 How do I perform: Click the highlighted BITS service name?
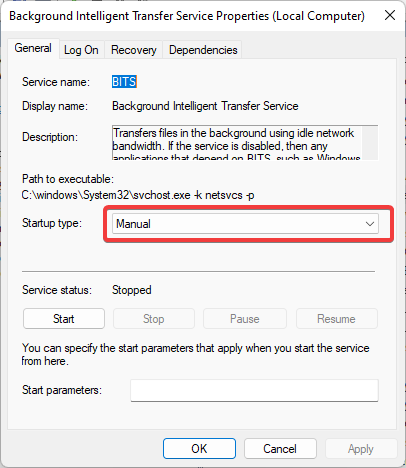tap(124, 82)
